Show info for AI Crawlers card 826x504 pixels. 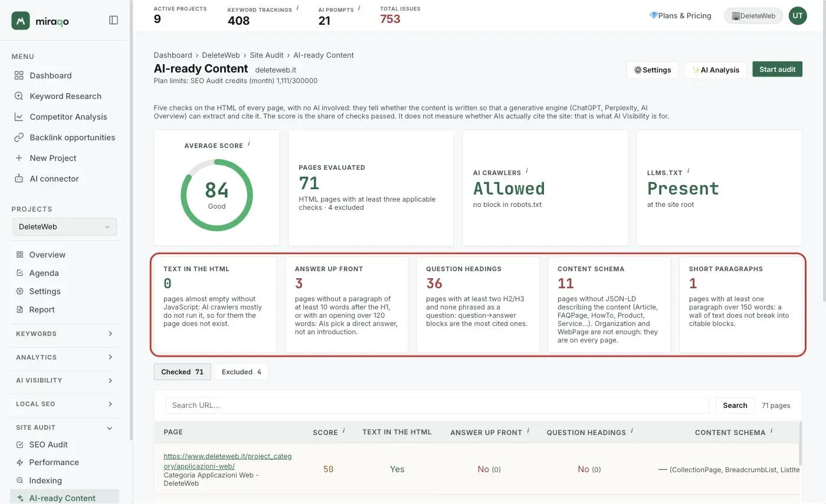pos(527,171)
